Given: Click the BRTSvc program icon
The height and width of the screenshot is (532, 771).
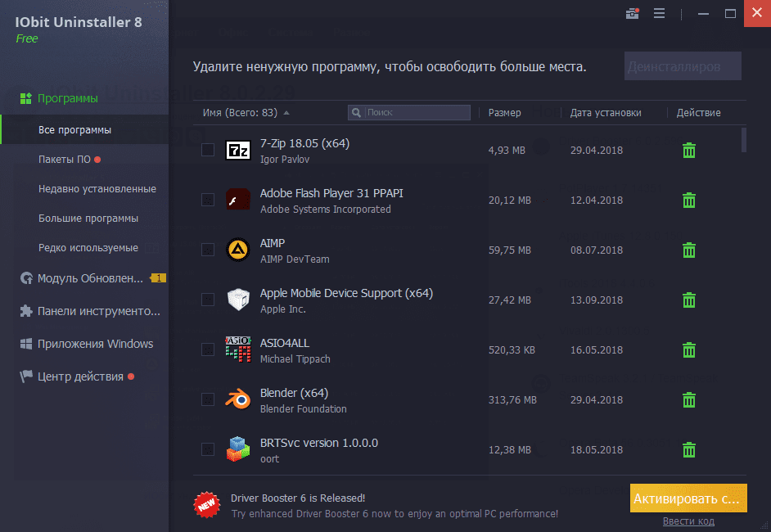Looking at the screenshot, I should pos(238,449).
